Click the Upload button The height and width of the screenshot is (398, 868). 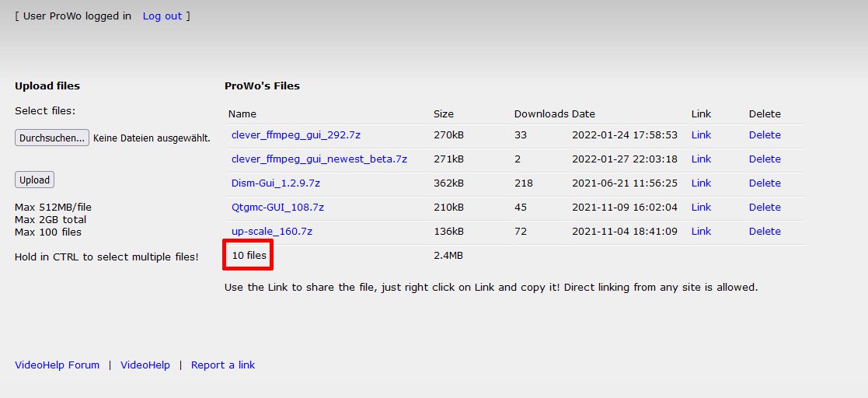pos(34,180)
